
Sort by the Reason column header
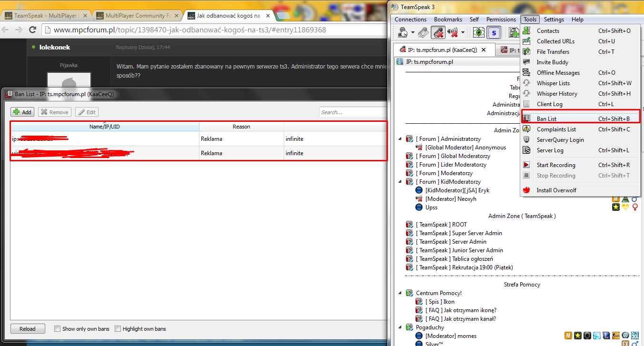pyautogui.click(x=241, y=127)
